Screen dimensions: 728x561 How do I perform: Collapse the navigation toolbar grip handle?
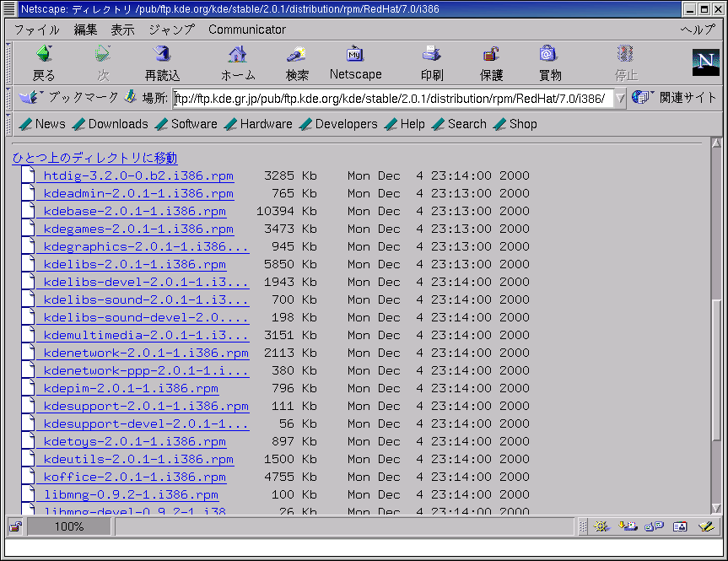click(8, 63)
